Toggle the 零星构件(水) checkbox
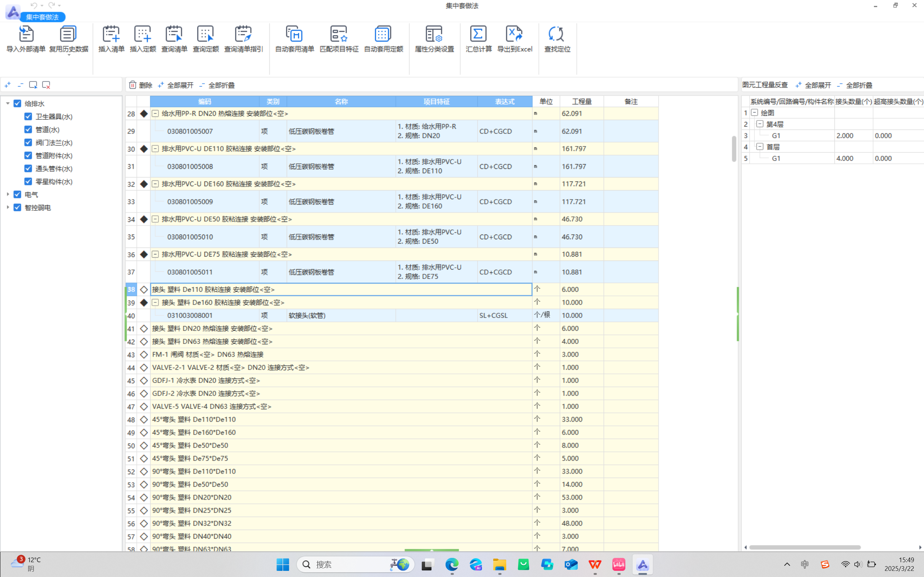Viewport: 924px width, 577px height. click(28, 181)
